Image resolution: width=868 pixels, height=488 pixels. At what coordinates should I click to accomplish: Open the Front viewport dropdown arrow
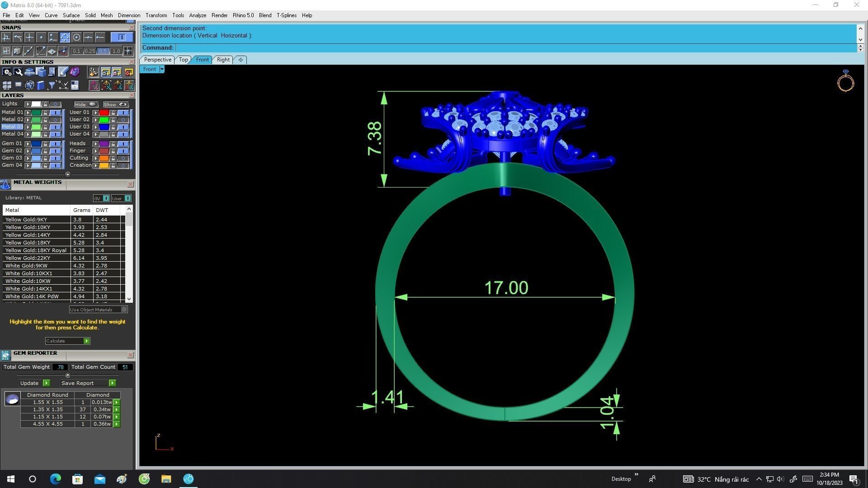tap(162, 70)
